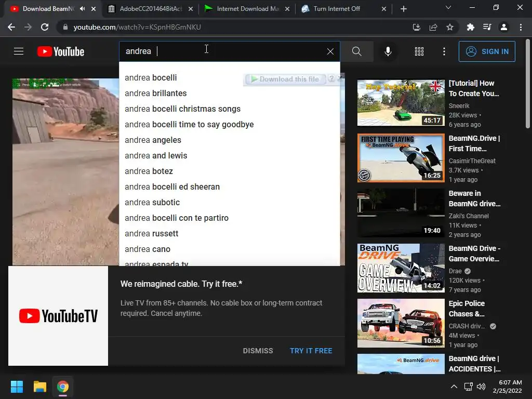Open the taskbar network icon
This screenshot has width=532, height=399.
click(x=469, y=387)
